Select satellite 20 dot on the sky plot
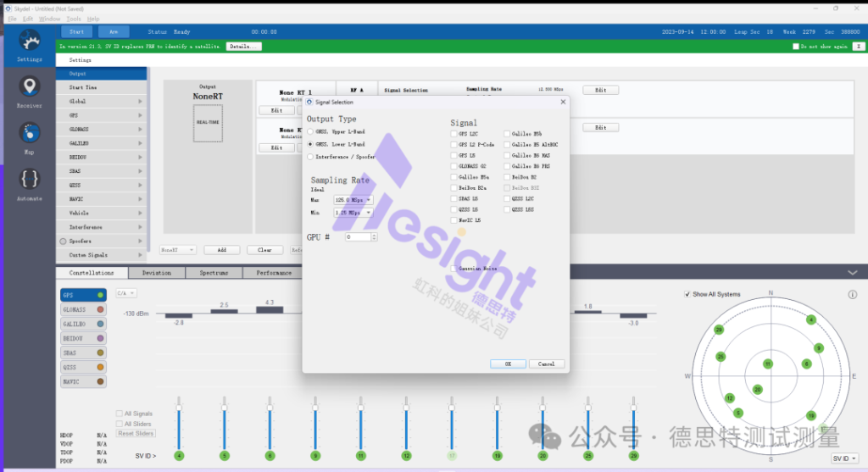868x472 pixels. pyautogui.click(x=757, y=390)
